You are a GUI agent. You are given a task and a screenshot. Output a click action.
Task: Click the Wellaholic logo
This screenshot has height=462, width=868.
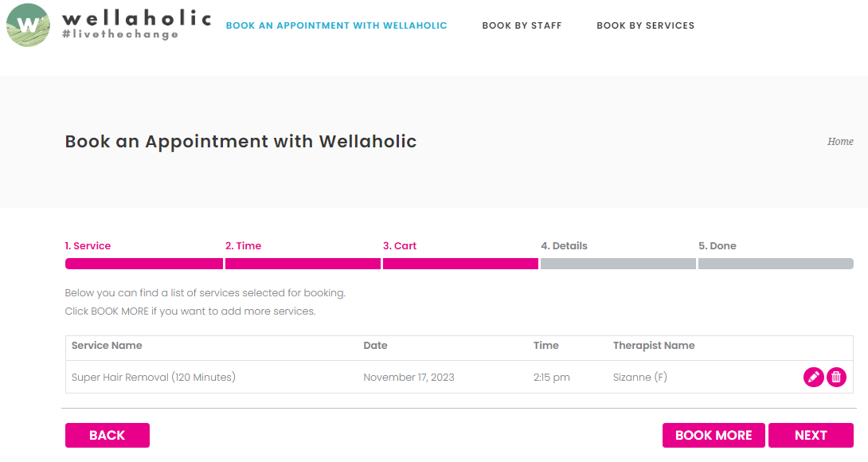pyautogui.click(x=135, y=24)
